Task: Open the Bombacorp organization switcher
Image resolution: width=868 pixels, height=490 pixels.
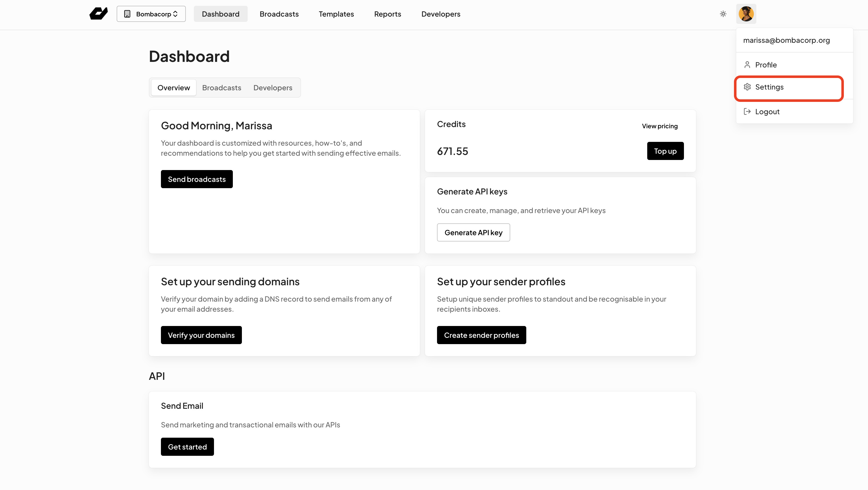Action: 151,14
